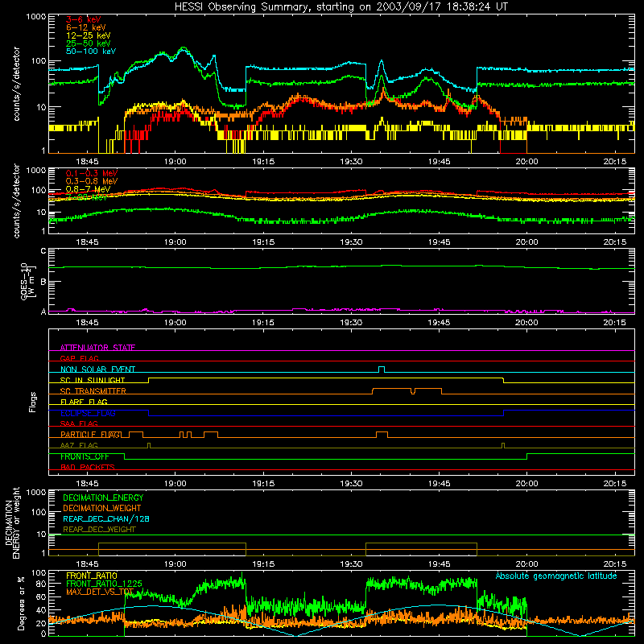Click the FRONT_RATIO_1225 legend label
Screen dimensions: 644x644
pyautogui.click(x=104, y=584)
